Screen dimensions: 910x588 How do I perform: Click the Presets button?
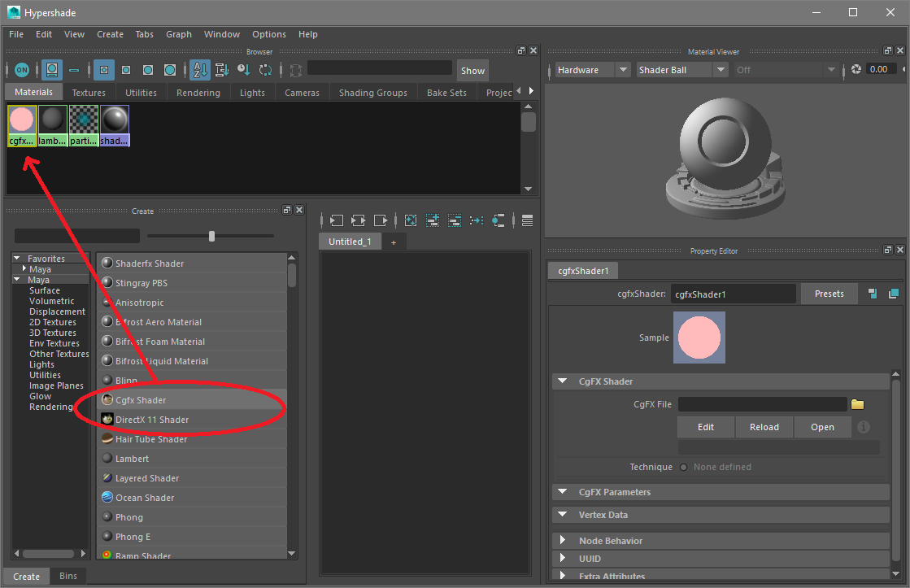(829, 293)
